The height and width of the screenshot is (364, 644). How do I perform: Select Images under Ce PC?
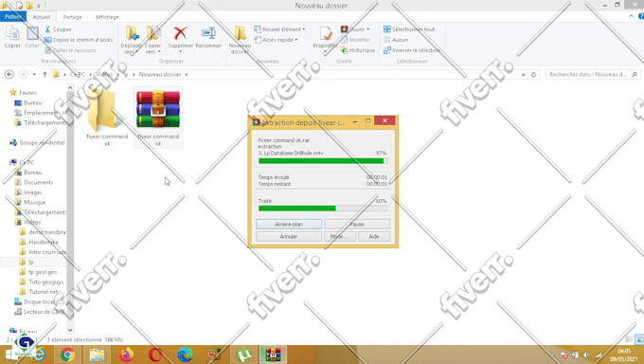click(x=28, y=192)
